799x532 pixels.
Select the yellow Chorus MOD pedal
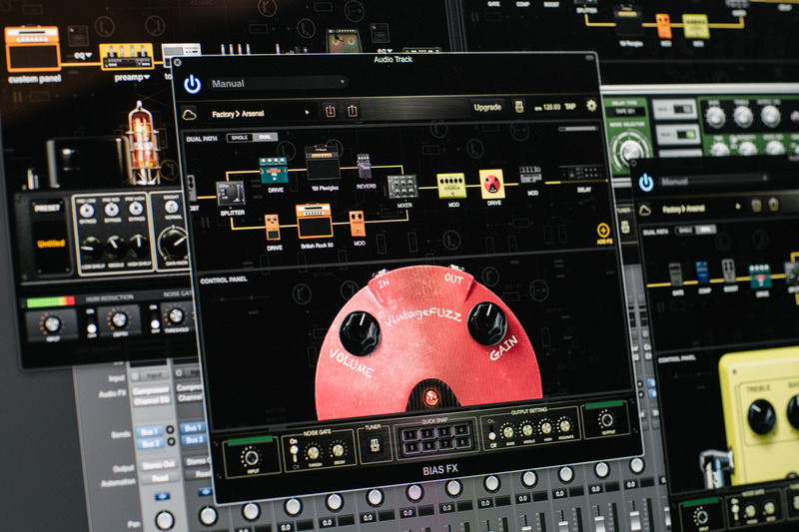click(451, 185)
